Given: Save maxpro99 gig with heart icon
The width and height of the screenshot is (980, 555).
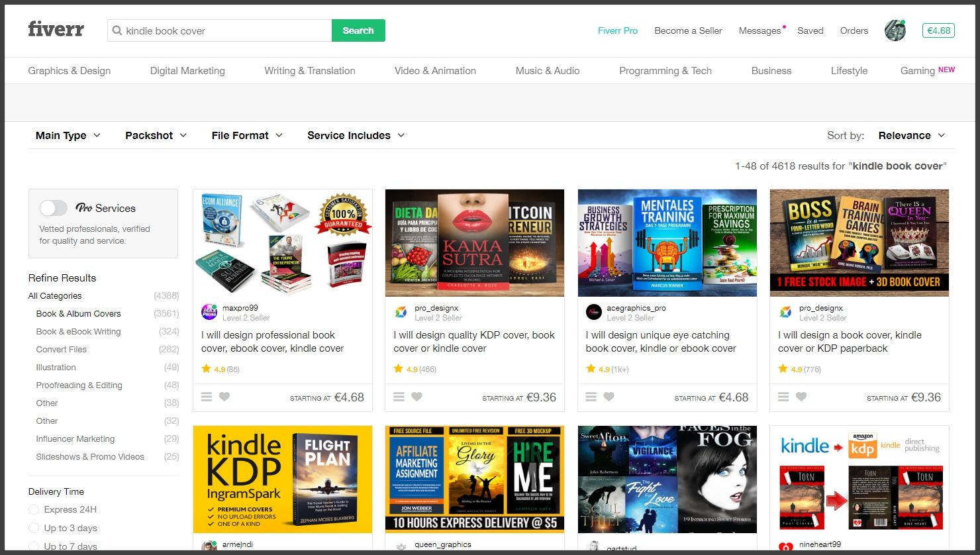Looking at the screenshot, I should tap(224, 397).
